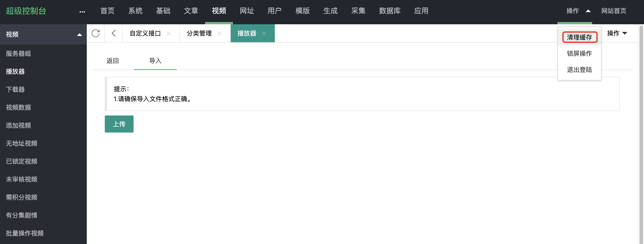Open 首页 in top navigation
The width and height of the screenshot is (644, 244).
coord(107,11)
